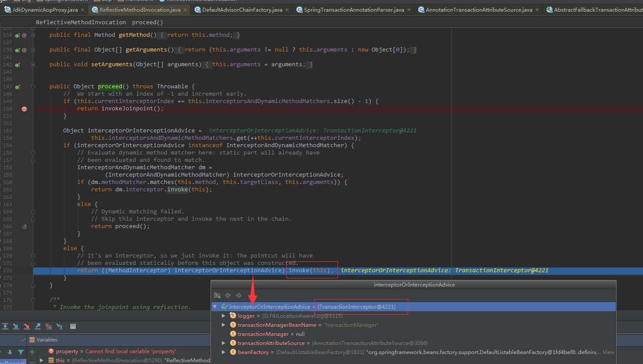Click recursive call icon on line 166
The width and height of the screenshot is (643, 364).
[x=24, y=226]
